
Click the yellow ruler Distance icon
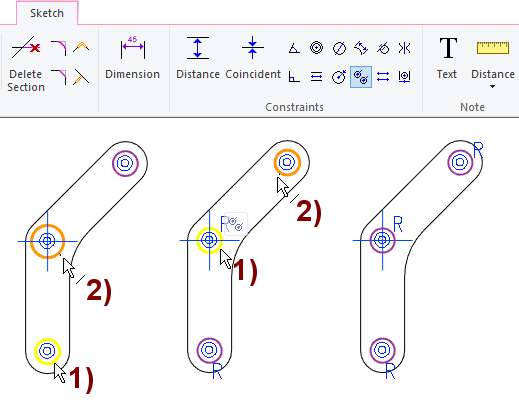coord(493,48)
